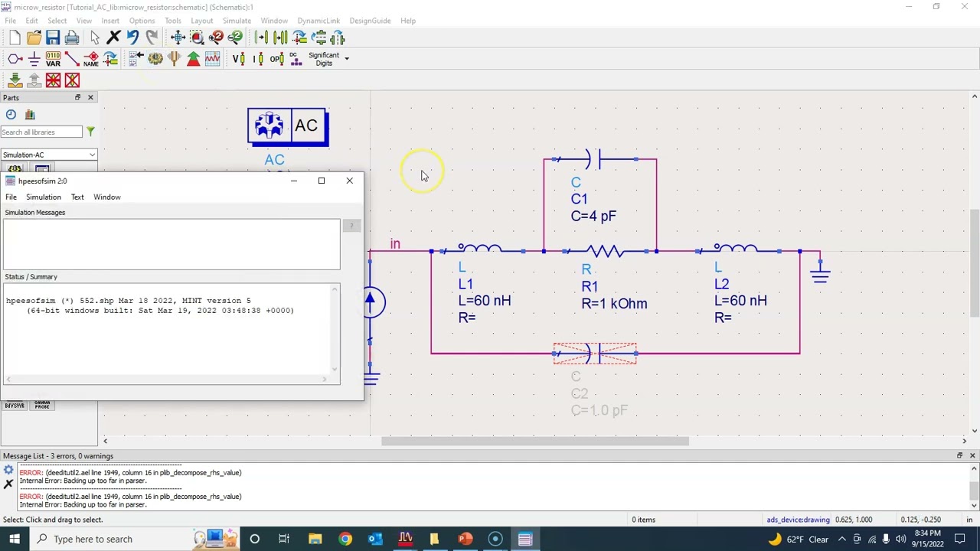Open the Layout menu
Screen dimensions: 980x551
(x=201, y=21)
